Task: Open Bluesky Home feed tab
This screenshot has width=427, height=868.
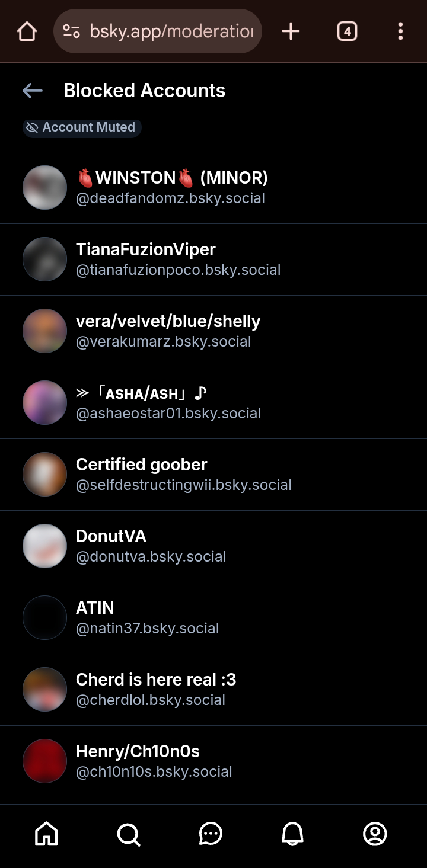Action: coord(47,834)
